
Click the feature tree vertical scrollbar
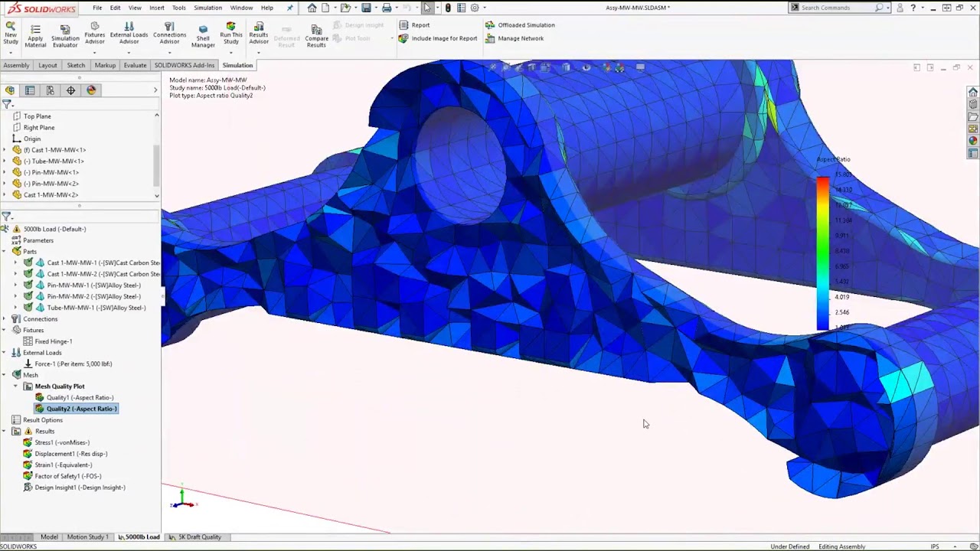157,166
